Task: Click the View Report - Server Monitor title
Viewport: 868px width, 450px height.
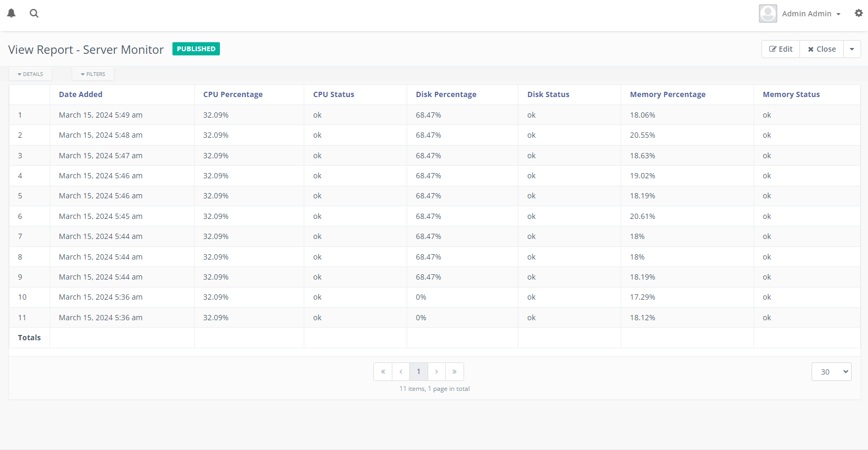Action: pos(86,50)
